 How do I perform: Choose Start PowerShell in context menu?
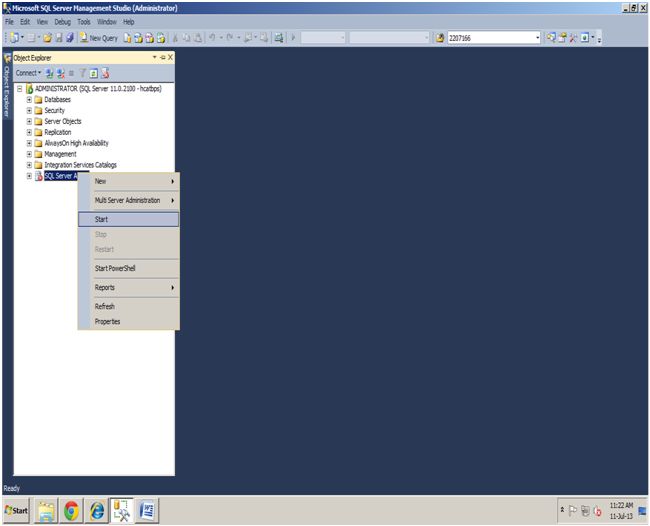coord(129,268)
